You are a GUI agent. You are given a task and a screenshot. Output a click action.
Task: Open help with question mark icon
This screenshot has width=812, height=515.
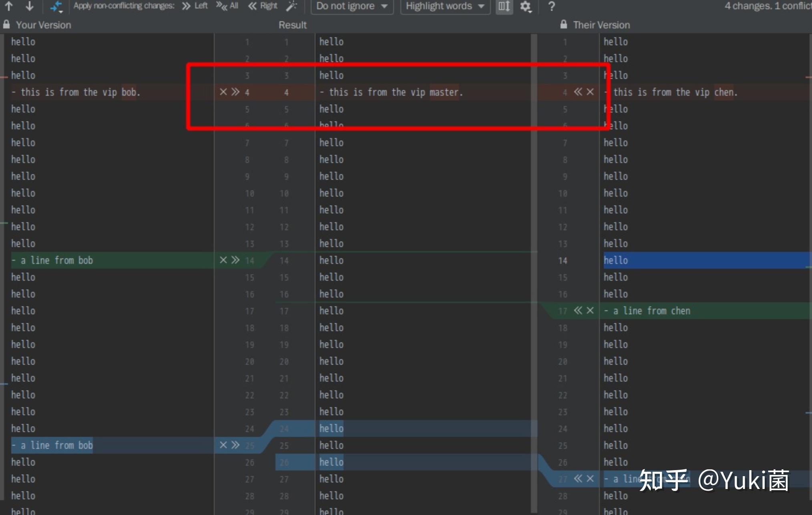[x=551, y=6]
